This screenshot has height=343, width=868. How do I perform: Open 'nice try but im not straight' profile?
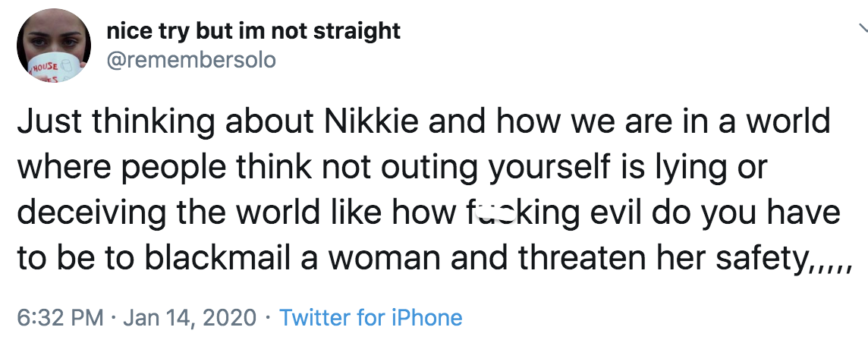tap(254, 31)
